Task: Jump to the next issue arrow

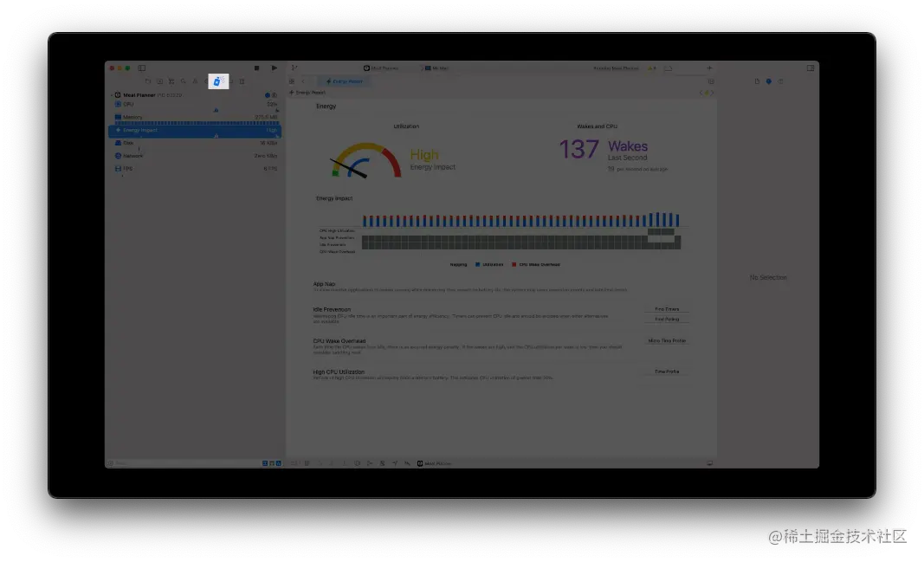Action: coord(712,93)
